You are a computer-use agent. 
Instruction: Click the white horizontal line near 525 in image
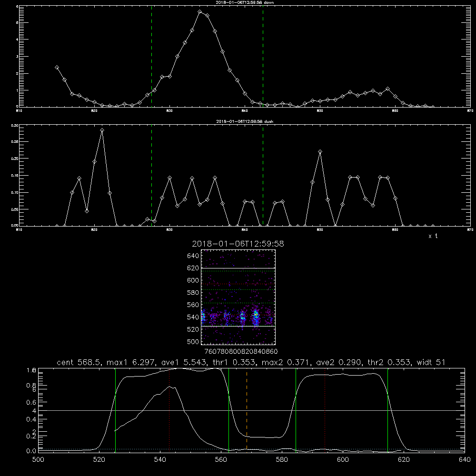(238, 327)
